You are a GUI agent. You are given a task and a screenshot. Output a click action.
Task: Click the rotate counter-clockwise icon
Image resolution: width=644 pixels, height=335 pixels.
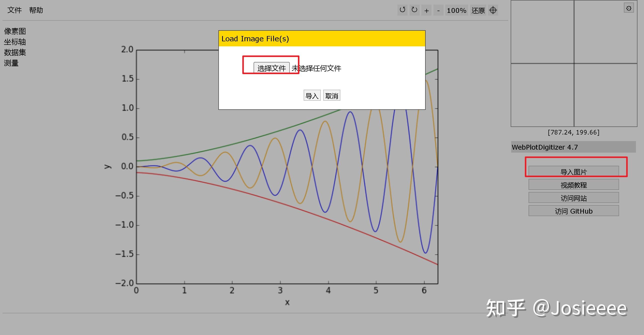[402, 10]
